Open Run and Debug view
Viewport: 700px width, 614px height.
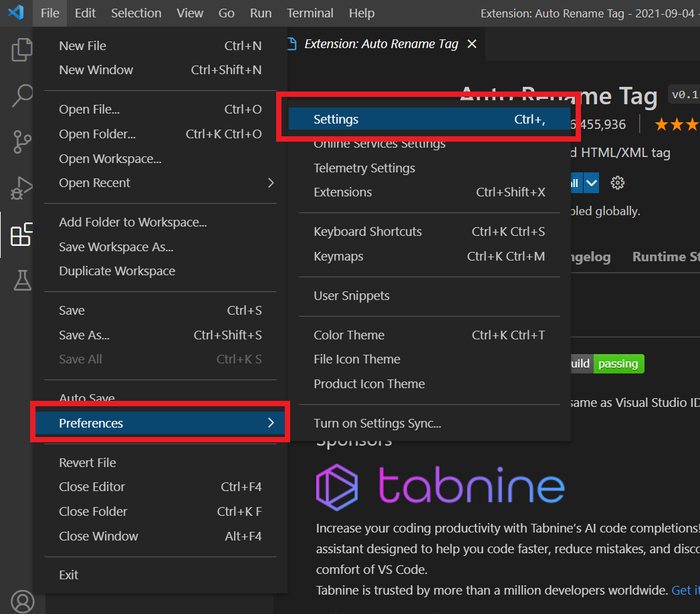[x=22, y=188]
